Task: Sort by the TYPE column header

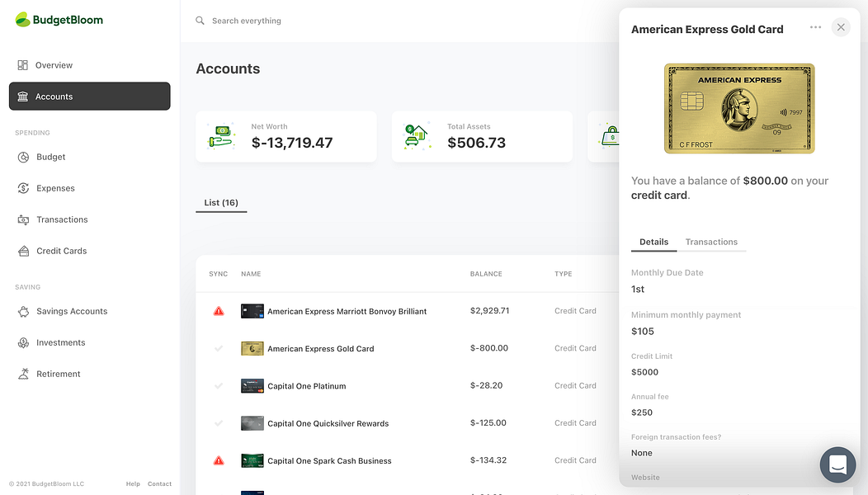Action: point(563,274)
